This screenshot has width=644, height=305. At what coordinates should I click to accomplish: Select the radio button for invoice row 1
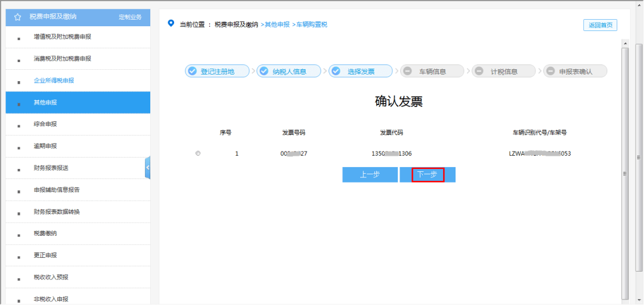[x=199, y=153]
